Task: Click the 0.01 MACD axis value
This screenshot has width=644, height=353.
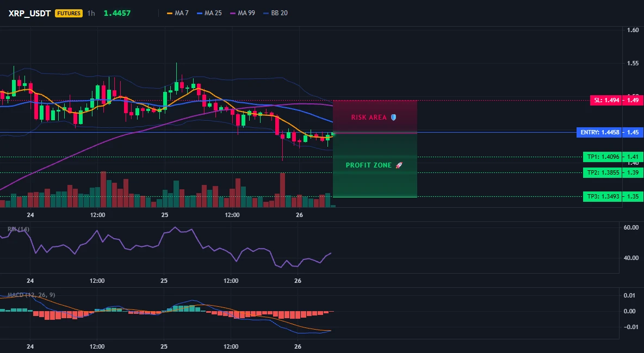Action: [x=630, y=295]
